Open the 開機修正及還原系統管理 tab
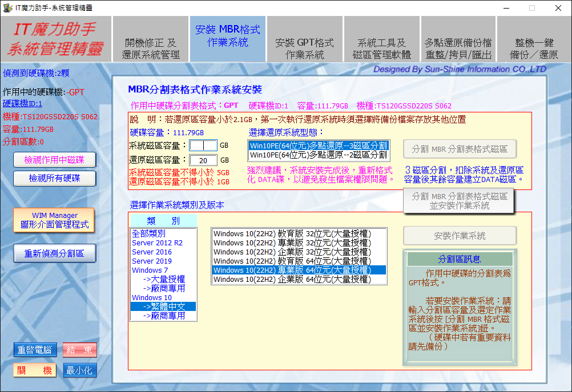 point(151,49)
